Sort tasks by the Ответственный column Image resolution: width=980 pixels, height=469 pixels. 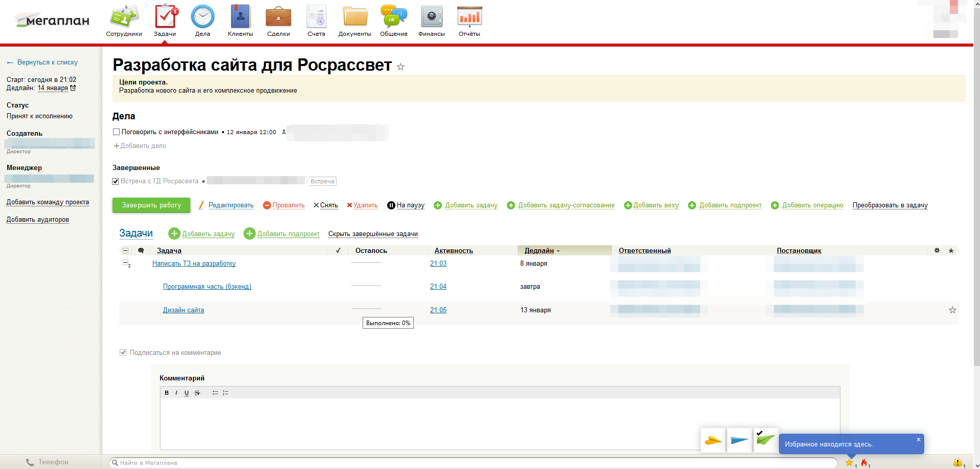(644, 250)
